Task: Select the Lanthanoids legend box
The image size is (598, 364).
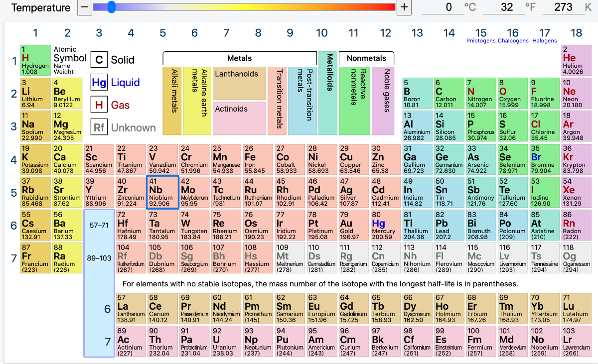Action: click(239, 83)
